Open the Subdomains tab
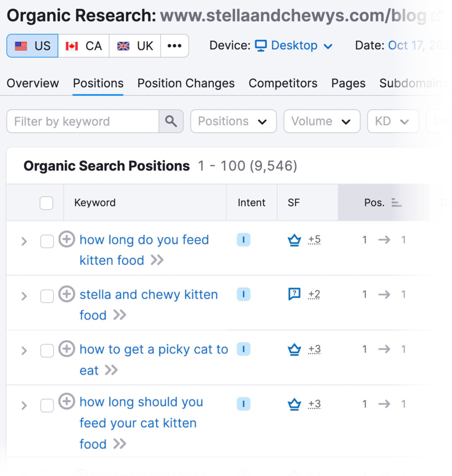The width and height of the screenshot is (452, 476). [x=413, y=83]
